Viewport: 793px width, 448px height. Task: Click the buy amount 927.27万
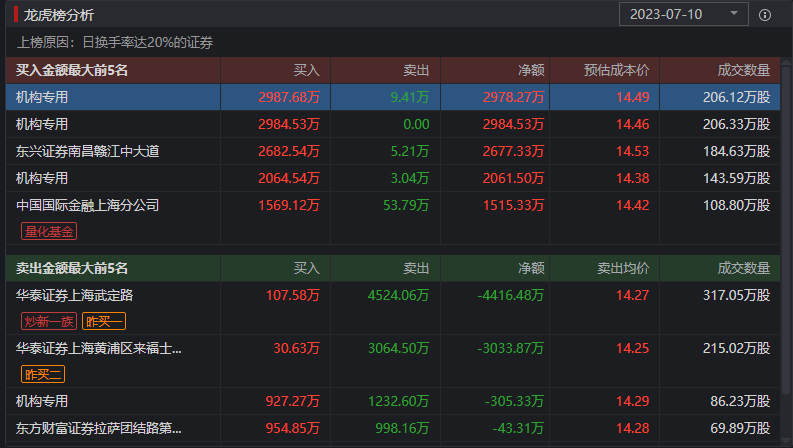pos(293,401)
